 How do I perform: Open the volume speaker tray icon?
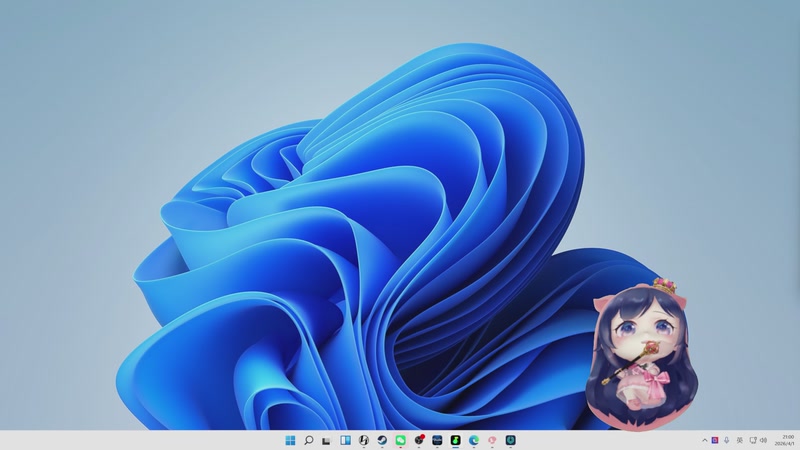763,440
